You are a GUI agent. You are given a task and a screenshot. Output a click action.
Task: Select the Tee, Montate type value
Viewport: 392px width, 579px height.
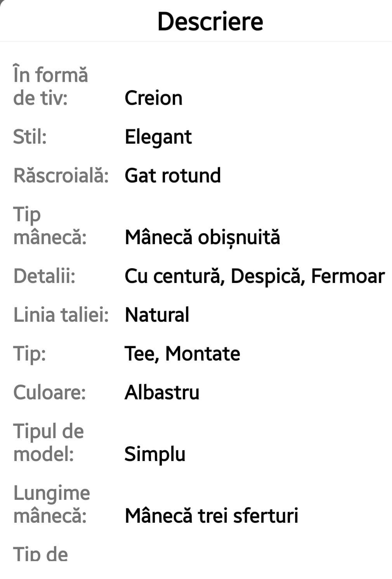182,354
